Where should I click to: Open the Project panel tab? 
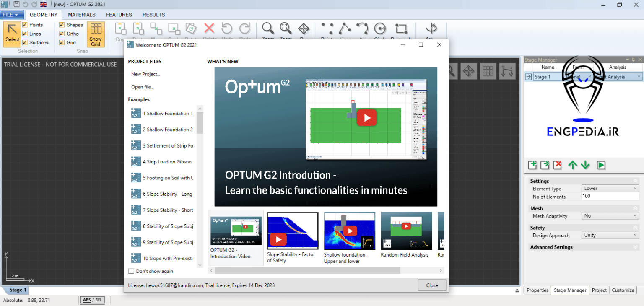pos(599,290)
